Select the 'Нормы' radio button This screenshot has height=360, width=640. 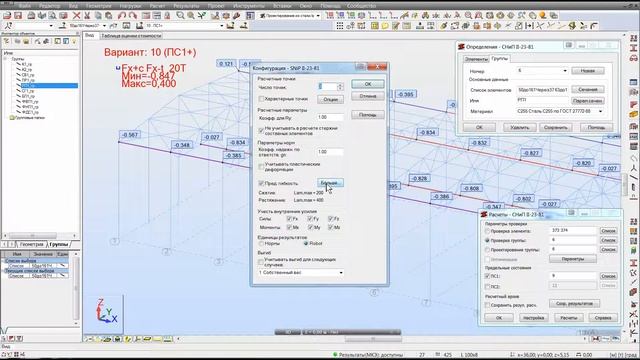click(261, 243)
